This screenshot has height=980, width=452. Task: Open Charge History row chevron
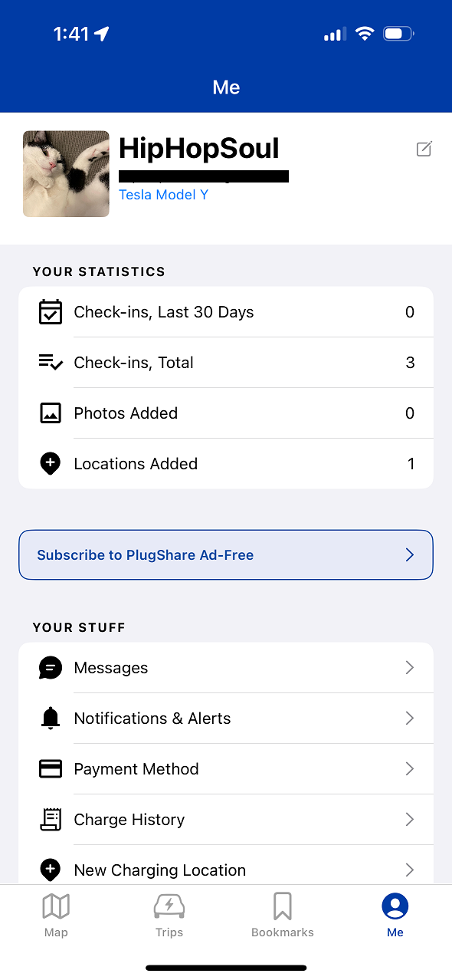click(410, 820)
